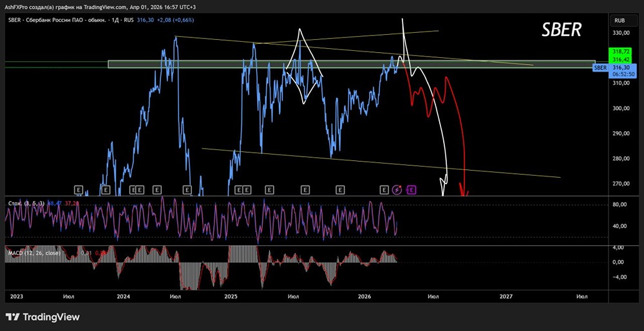Image resolution: width=644 pixels, height=331 pixels.
Task: Click the 290,00 price axis label
Action: coord(620,133)
